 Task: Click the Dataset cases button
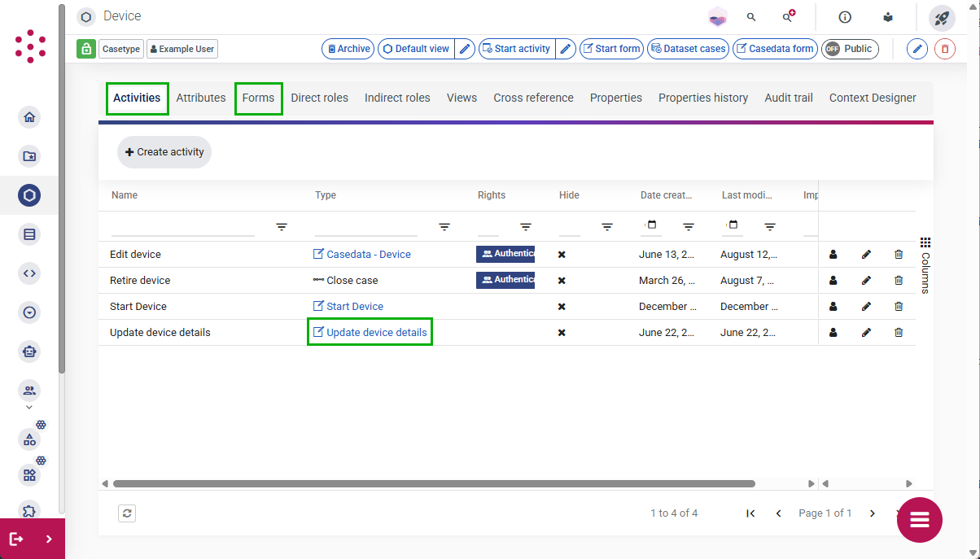click(x=688, y=49)
